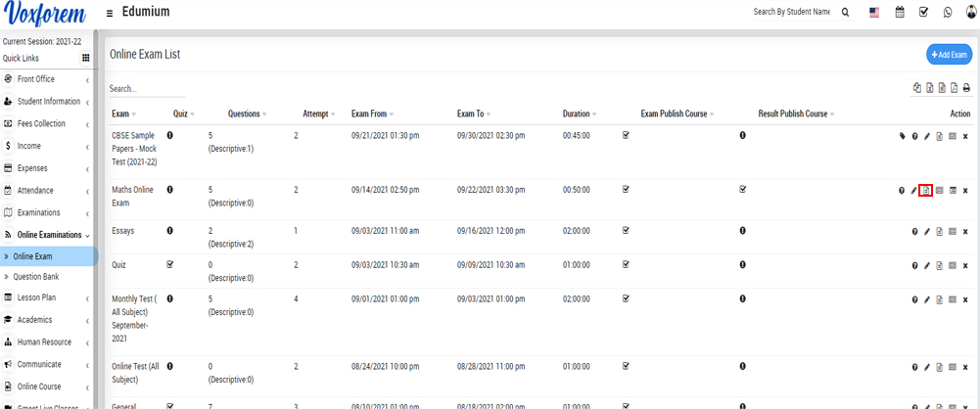Click the Add Exam button
The height and width of the screenshot is (409, 980).
[948, 55]
